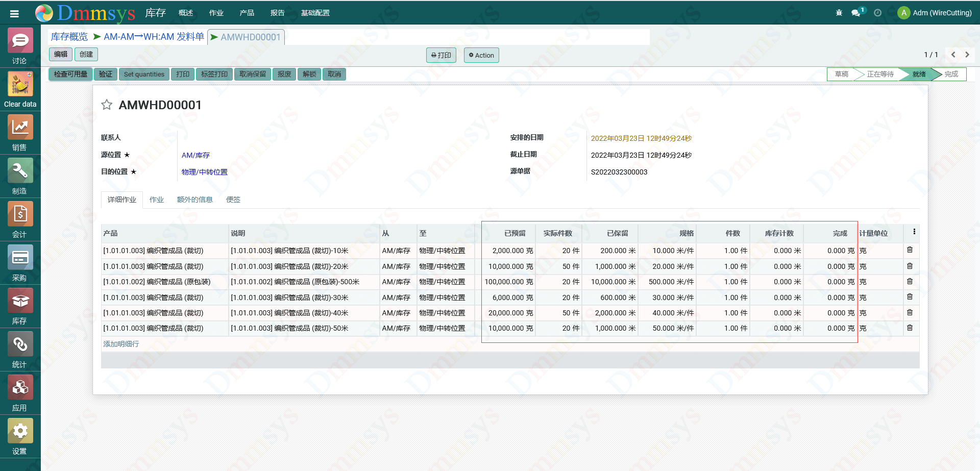Open the Accounting (会计) app icon
Image resolution: width=980 pixels, height=471 pixels.
pyautogui.click(x=20, y=214)
